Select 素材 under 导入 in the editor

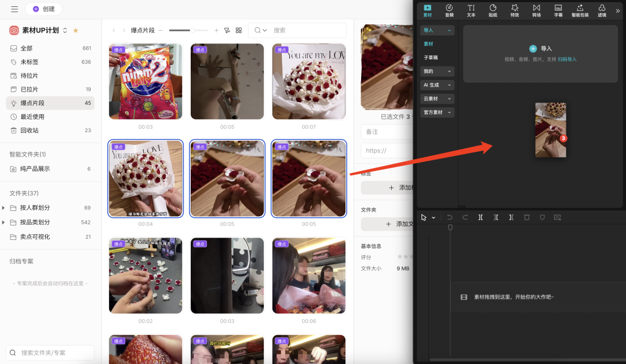point(428,44)
